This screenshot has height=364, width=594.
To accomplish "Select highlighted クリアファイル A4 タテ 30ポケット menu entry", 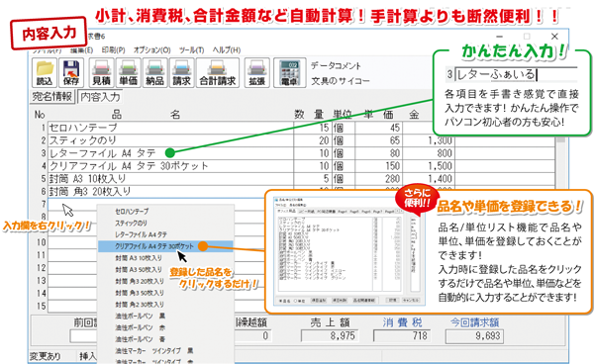I will 165,246.
